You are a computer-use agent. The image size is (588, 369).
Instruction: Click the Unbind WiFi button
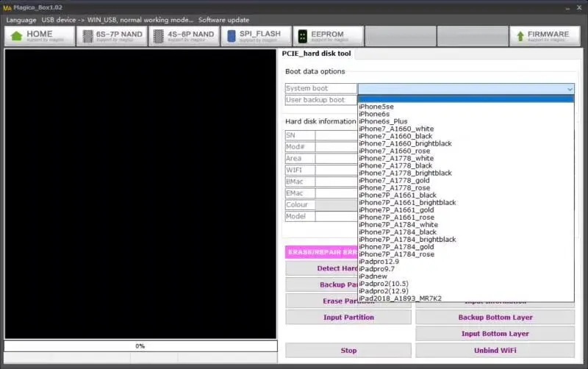pyautogui.click(x=495, y=350)
